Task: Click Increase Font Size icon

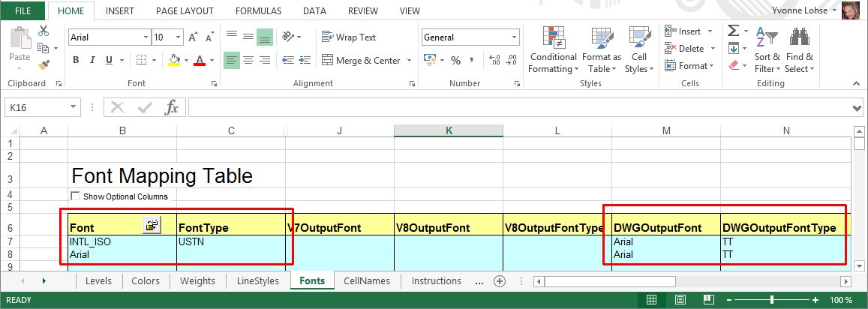Action: (x=193, y=37)
